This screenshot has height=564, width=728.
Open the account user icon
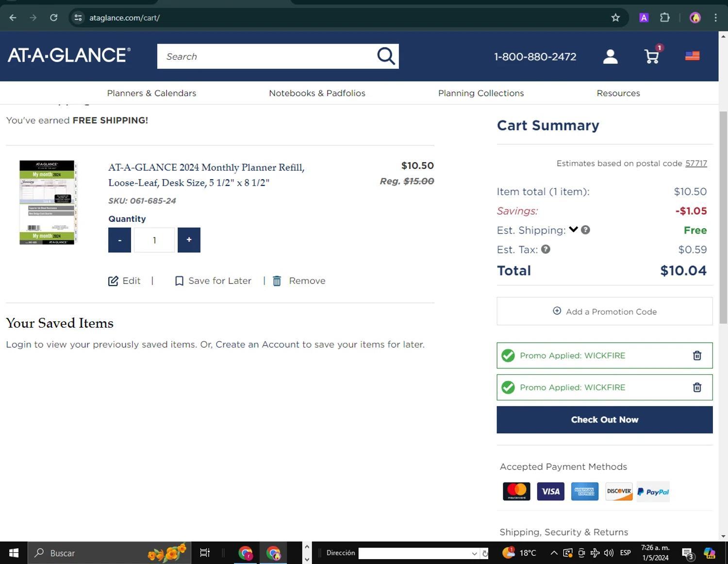point(610,56)
